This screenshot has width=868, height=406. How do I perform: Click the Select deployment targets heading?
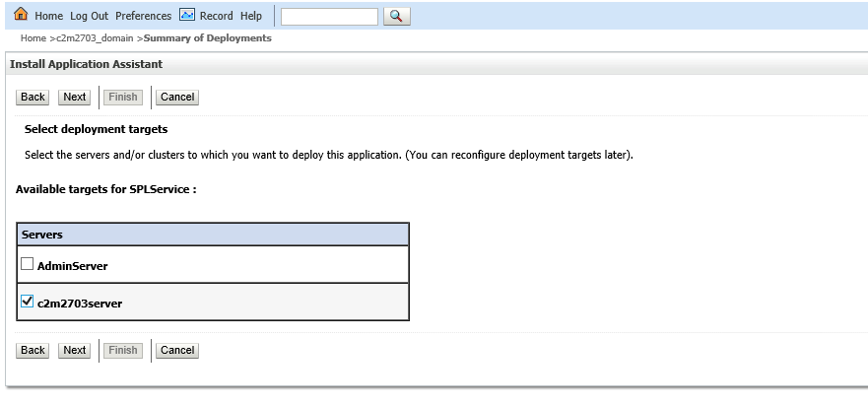pos(97,130)
